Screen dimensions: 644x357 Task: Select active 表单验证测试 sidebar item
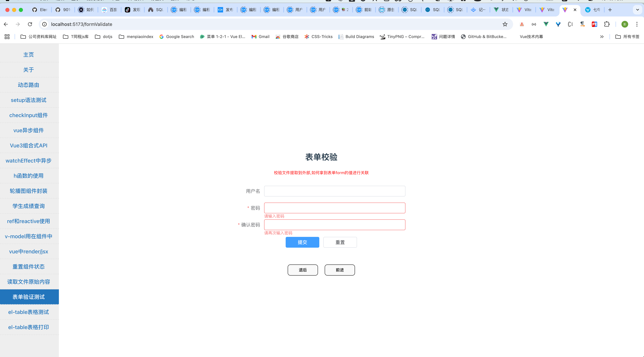click(29, 297)
